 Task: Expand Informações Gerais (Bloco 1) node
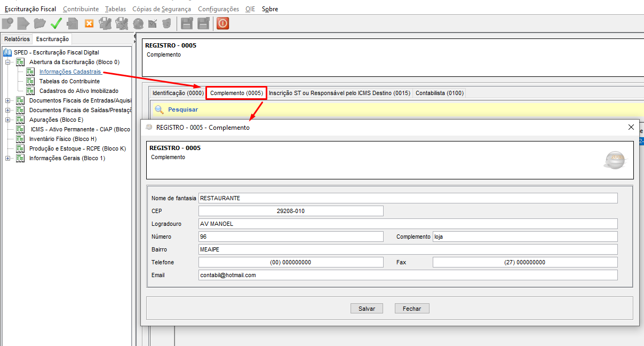point(8,158)
